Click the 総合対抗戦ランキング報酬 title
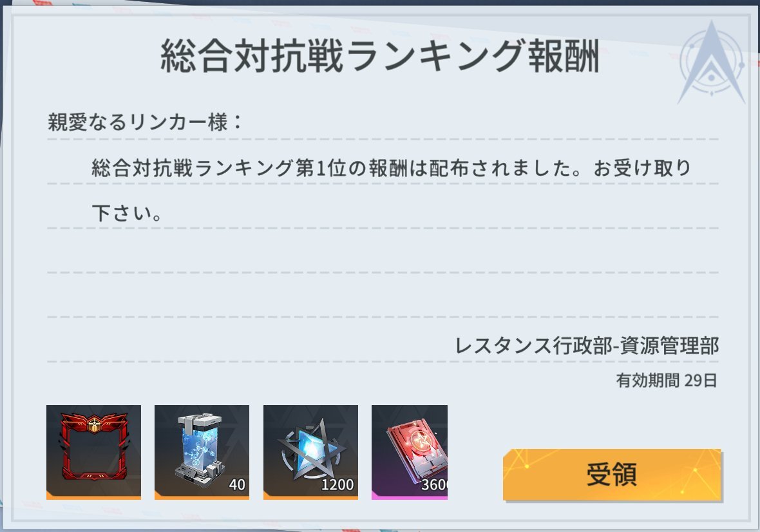The image size is (760, 532). tap(380, 56)
